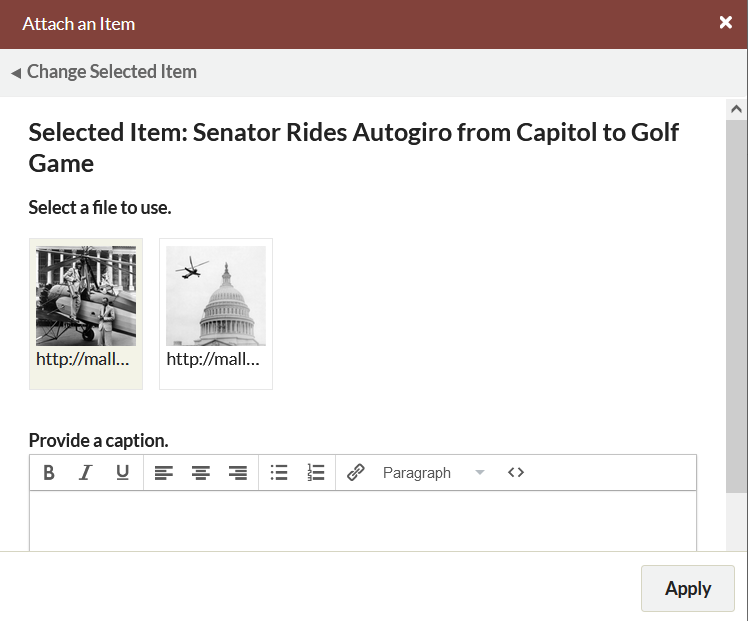Apply the selected item attachment
Screen dimensions: 748x621
687,589
